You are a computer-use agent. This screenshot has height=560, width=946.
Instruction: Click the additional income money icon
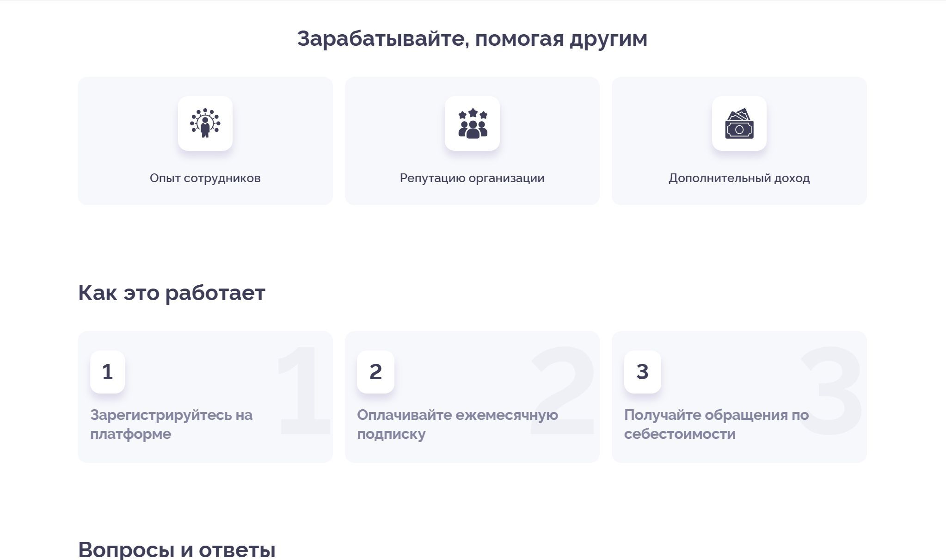point(739,123)
